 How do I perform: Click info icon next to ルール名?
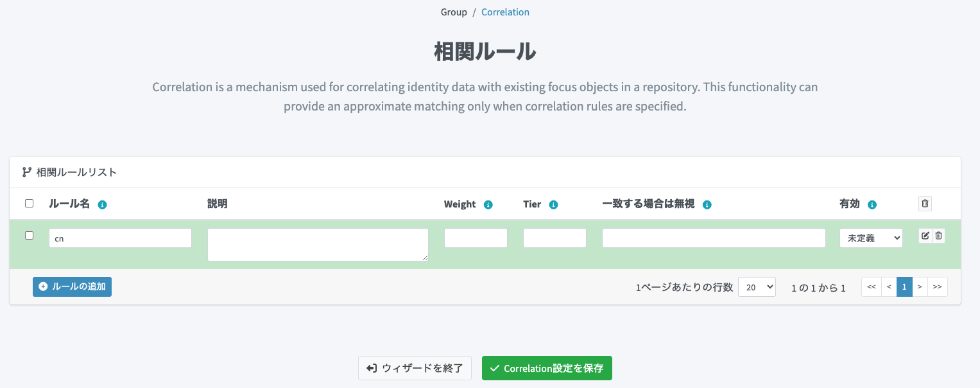tap(102, 205)
